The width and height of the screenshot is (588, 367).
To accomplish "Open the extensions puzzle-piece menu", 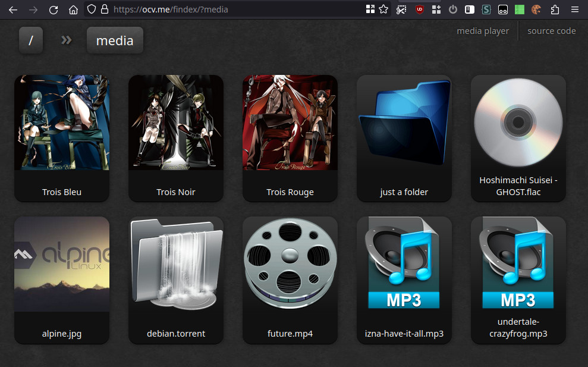I will (x=555, y=10).
